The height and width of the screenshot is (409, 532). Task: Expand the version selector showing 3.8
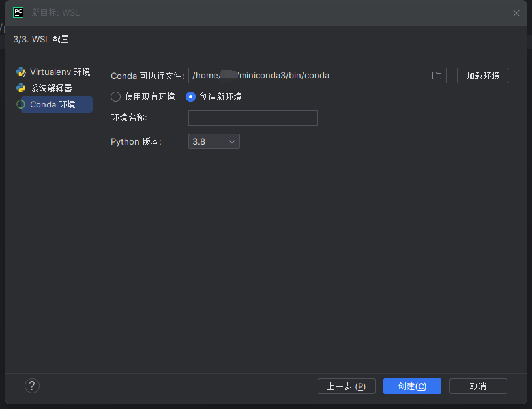214,141
